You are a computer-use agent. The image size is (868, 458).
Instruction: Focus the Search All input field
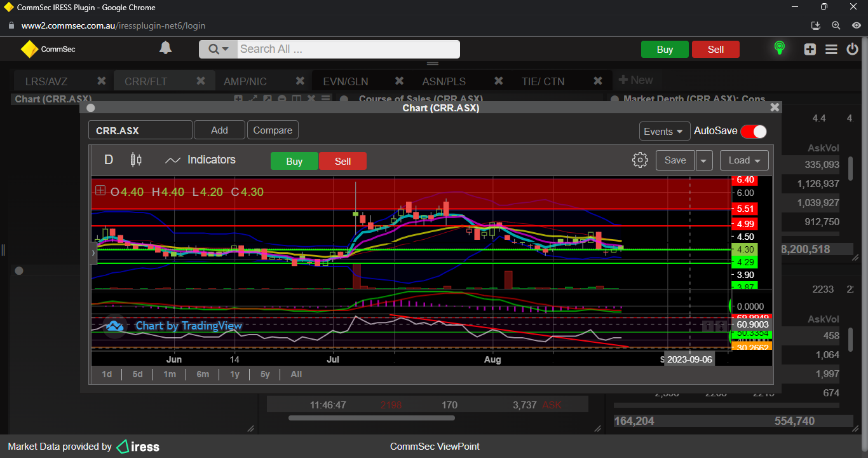click(x=348, y=49)
